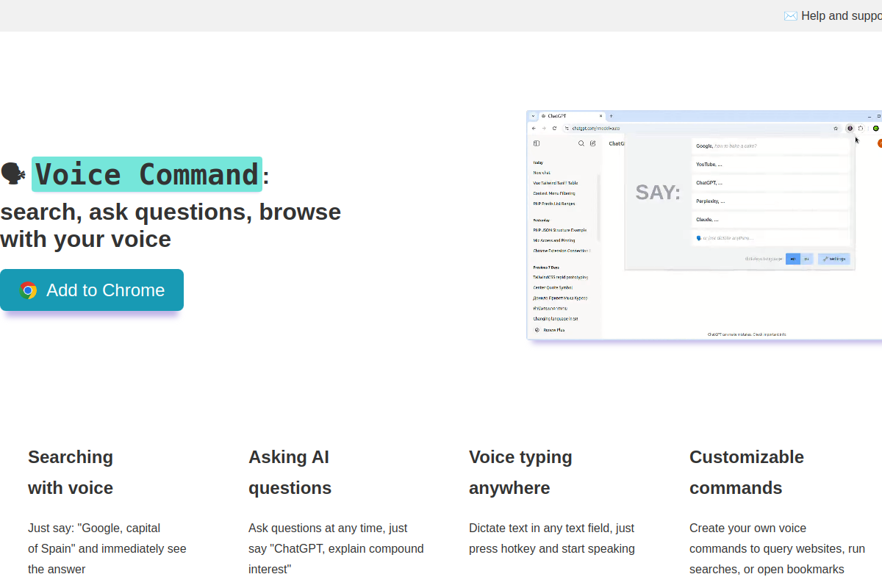Click the Add to Chrome button

[x=92, y=290]
